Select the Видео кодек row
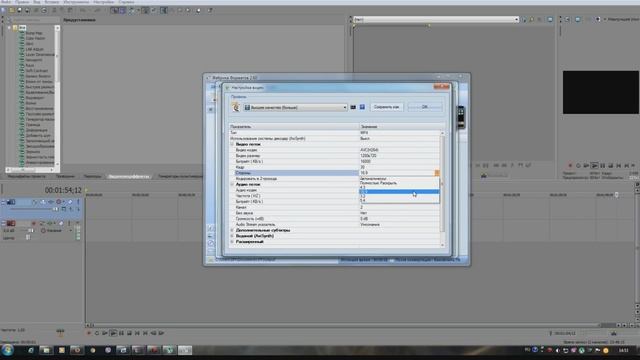 [x=335, y=150]
